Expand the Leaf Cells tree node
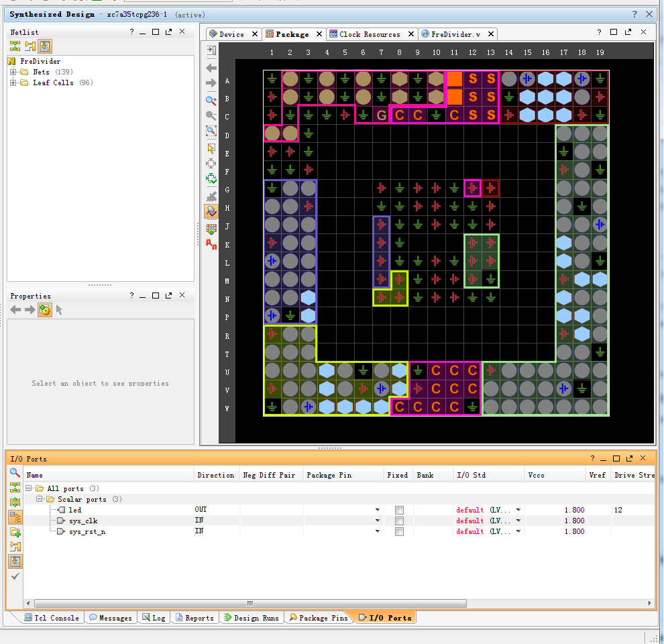 pyautogui.click(x=13, y=83)
